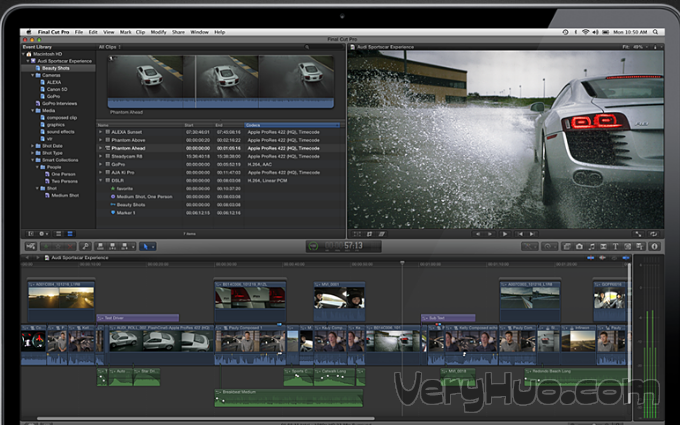Image resolution: width=680 pixels, height=425 pixels.
Task: Select the Phantom Ahead clip row
Action: pos(221,148)
